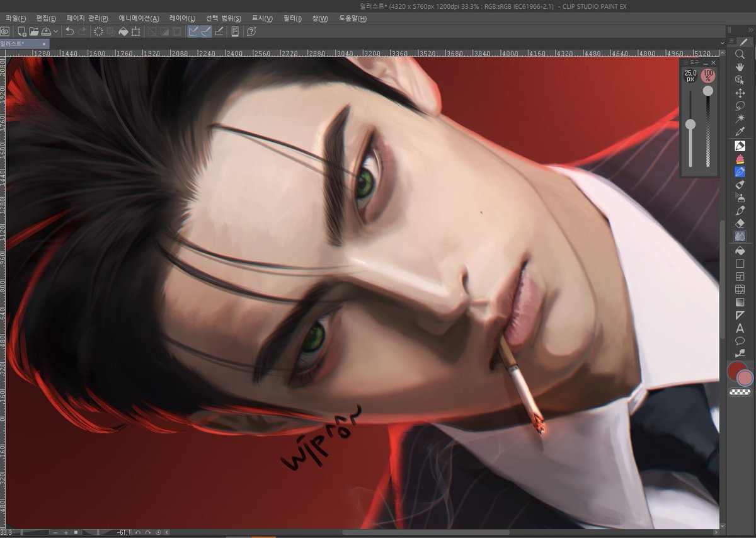Undo the last action
Viewport: 756px width, 538px height.
pyautogui.click(x=70, y=31)
